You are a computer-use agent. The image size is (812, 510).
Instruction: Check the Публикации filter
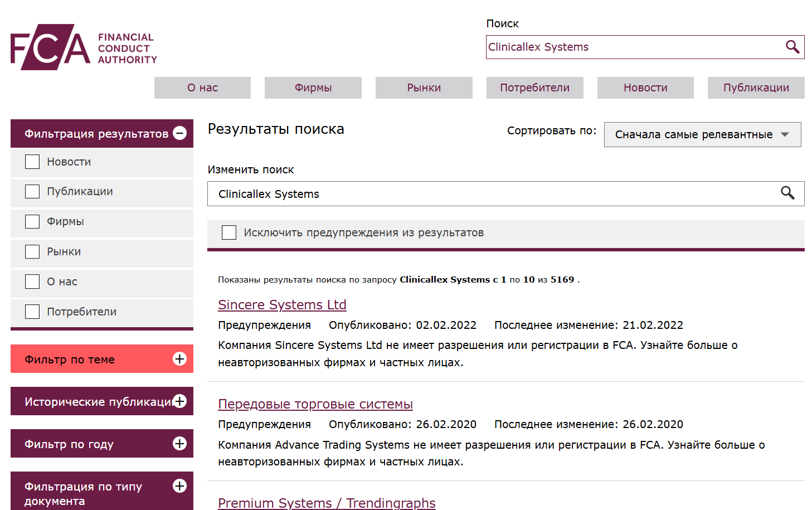[32, 191]
